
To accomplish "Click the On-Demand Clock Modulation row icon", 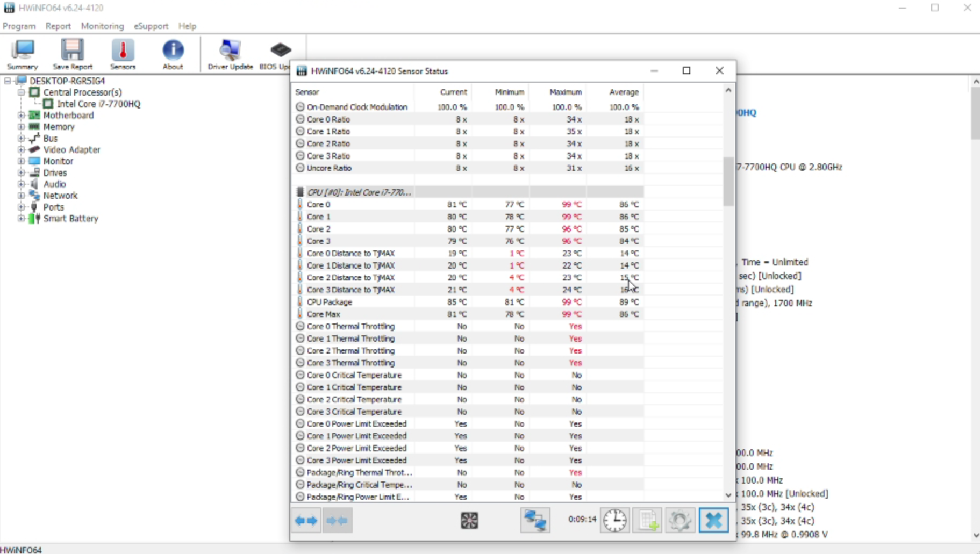I will click(x=300, y=107).
